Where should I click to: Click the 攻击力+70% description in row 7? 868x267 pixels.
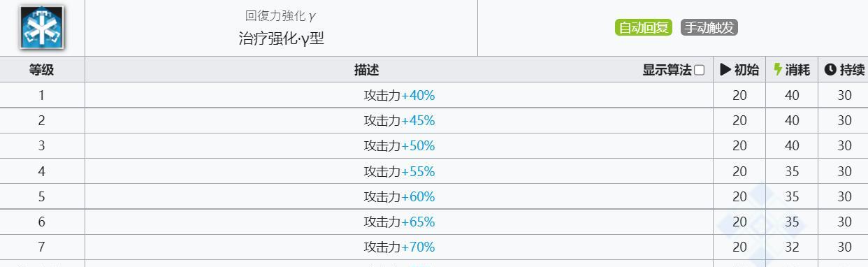coord(399,247)
